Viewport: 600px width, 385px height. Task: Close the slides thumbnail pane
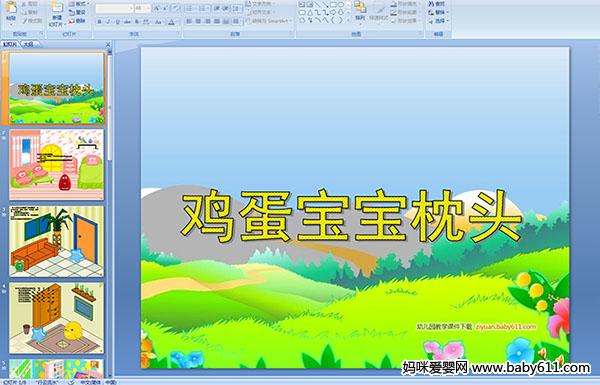108,44
